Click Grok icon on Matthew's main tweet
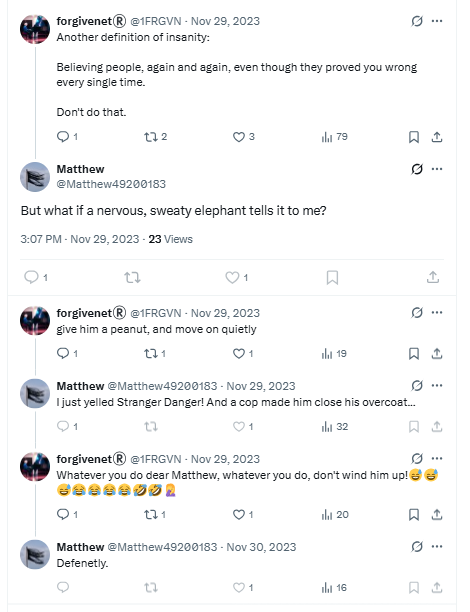 (417, 169)
